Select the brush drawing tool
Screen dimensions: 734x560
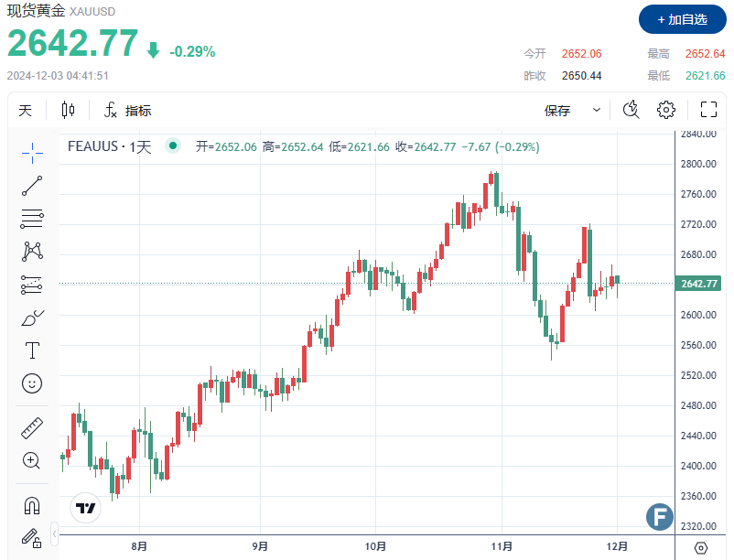pos(32,318)
